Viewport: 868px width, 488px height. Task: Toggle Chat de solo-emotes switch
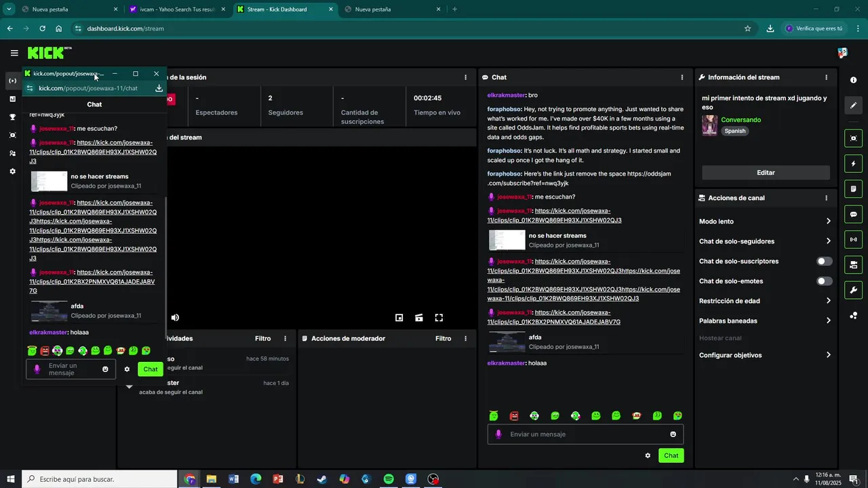coord(824,281)
